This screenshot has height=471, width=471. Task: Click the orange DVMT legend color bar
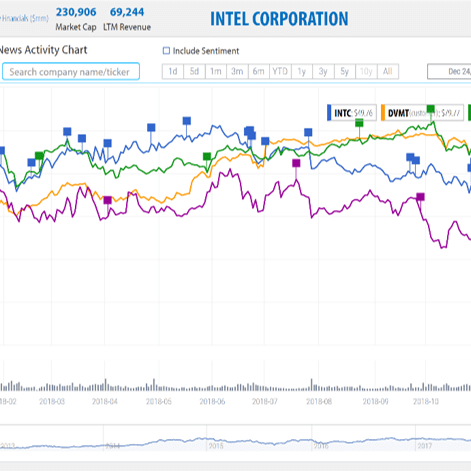tap(383, 113)
